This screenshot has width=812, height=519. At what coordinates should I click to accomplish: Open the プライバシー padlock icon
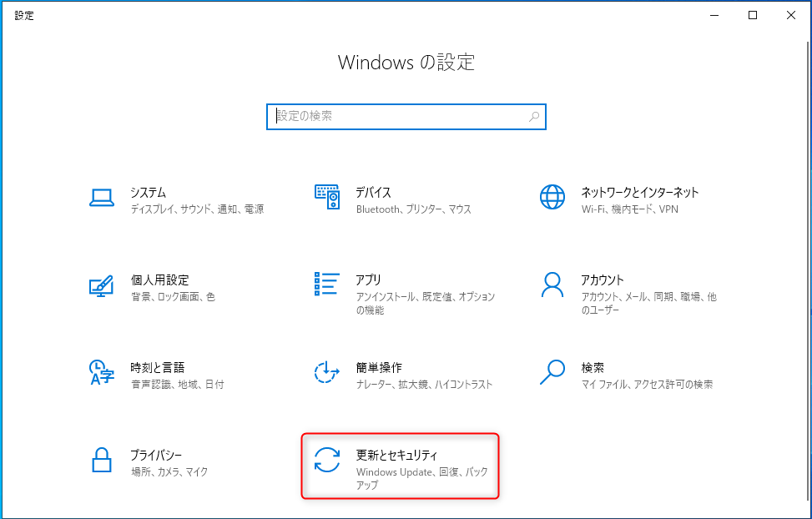click(x=101, y=461)
